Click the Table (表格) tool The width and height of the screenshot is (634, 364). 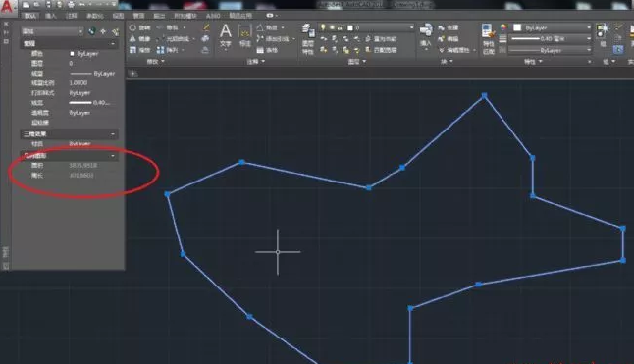coord(267,50)
